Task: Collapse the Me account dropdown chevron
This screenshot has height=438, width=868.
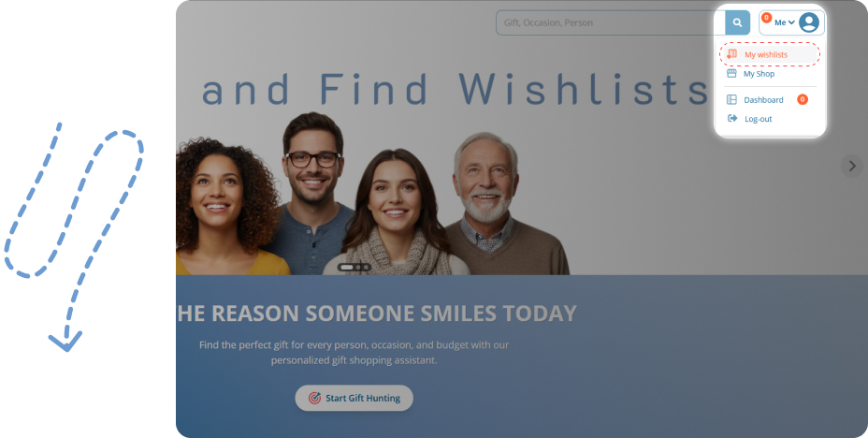Action: 791,22
